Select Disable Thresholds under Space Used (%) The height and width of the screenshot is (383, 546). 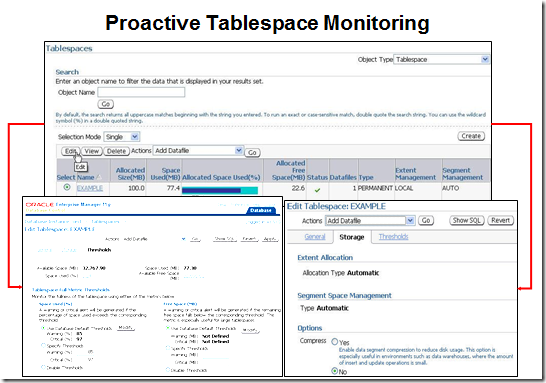pos(43,367)
